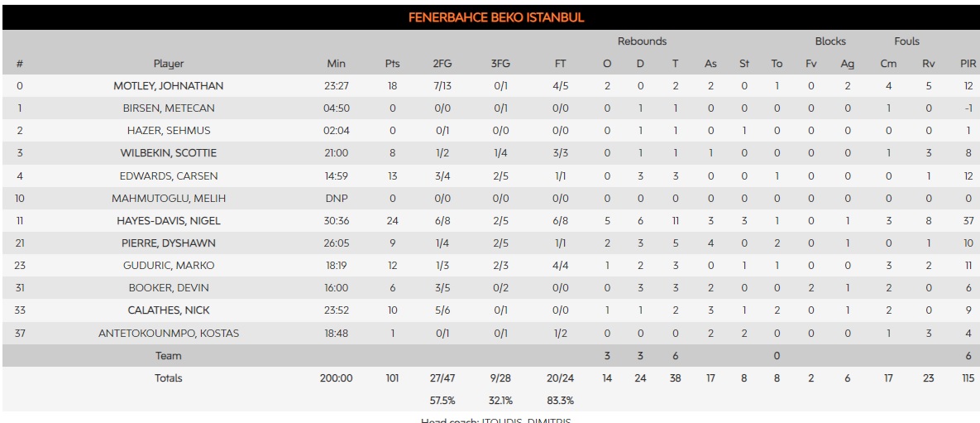980x423 pixels.
Task: Click EDWARDS, CARSEN player name
Action: [x=169, y=175]
